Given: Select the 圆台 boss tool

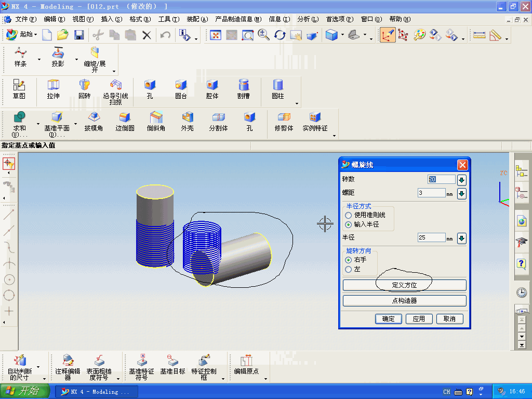Looking at the screenshot, I should pos(181,89).
